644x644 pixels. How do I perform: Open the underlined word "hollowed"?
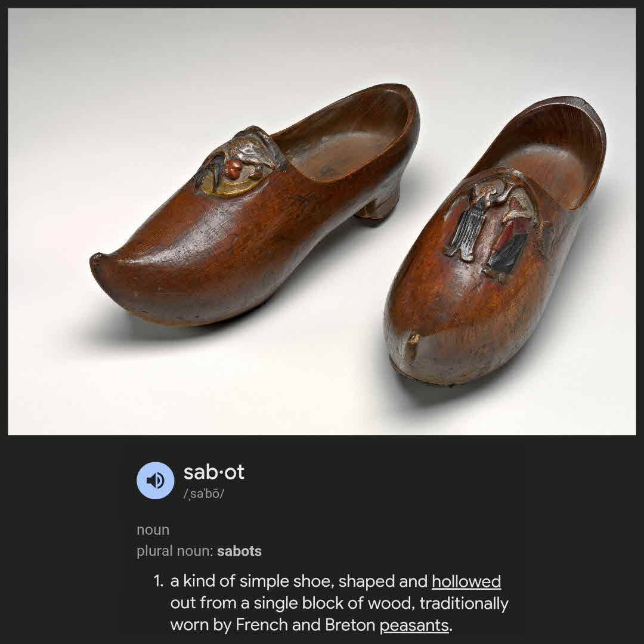pos(466,581)
